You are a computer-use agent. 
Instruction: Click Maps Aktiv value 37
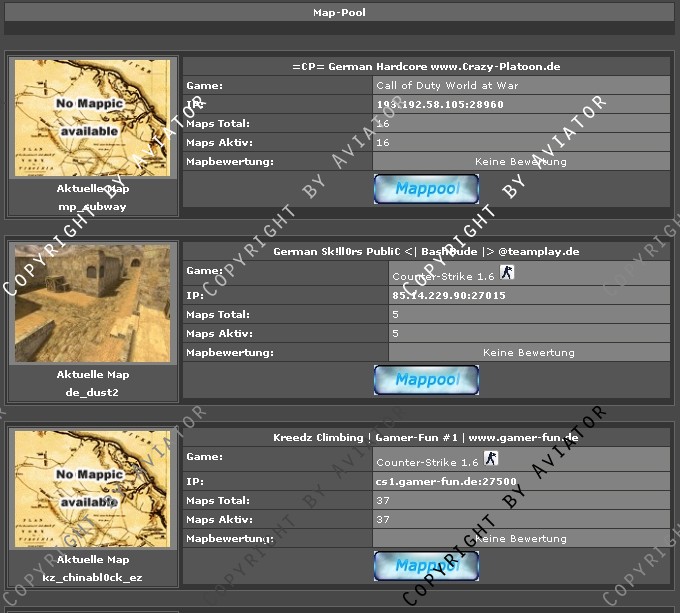point(382,520)
